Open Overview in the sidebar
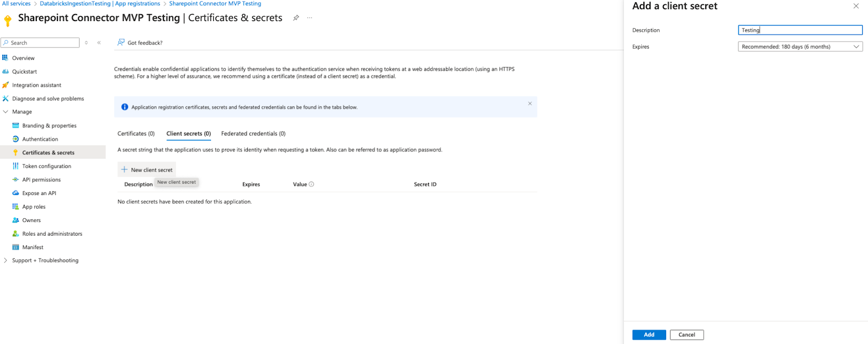This screenshot has width=868, height=344. 23,58
